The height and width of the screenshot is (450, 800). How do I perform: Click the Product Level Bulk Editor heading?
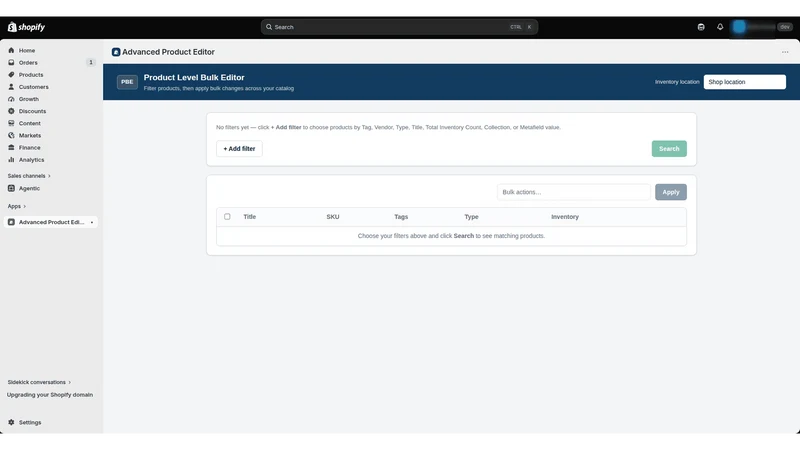[194, 78]
